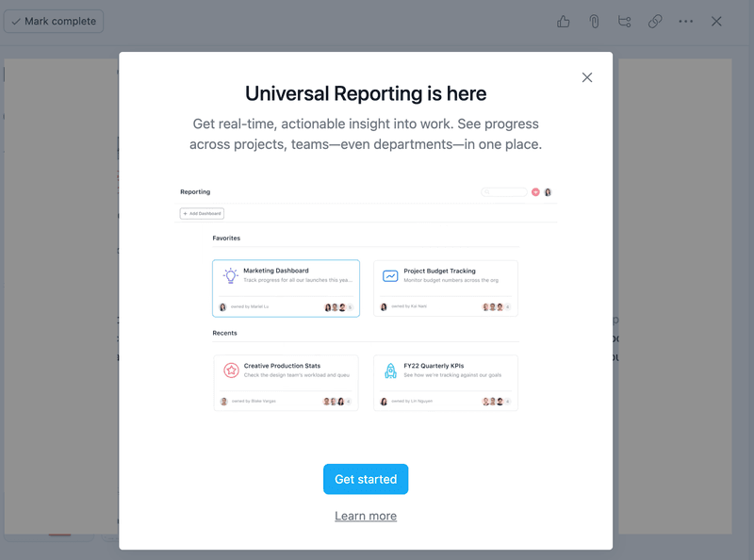Open the profile avatar atop the Reporting preview
This screenshot has height=560, width=754.
(549, 191)
